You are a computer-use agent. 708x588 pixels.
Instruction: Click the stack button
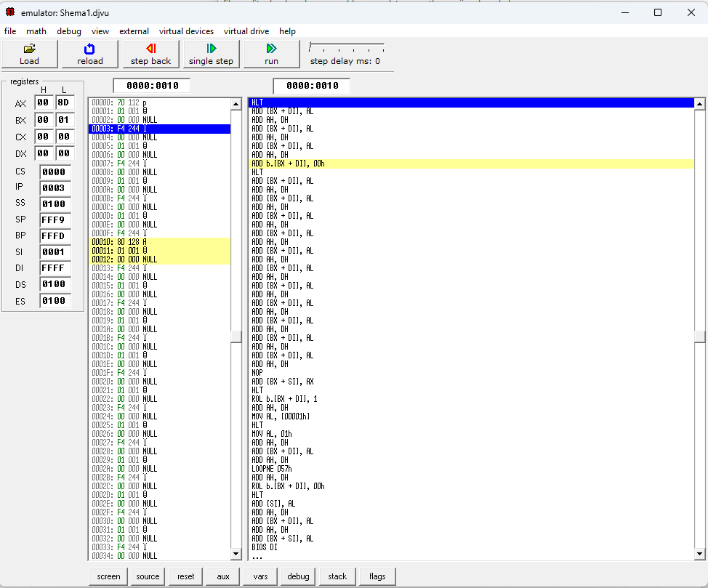(x=337, y=576)
